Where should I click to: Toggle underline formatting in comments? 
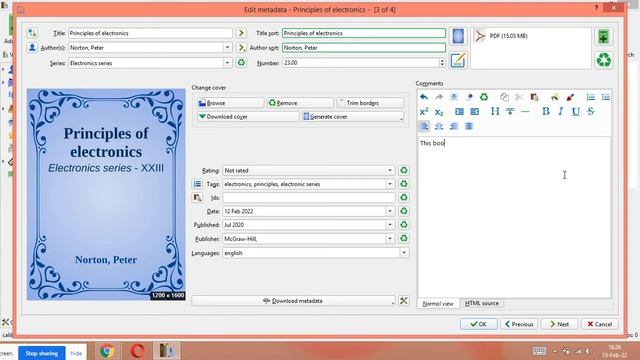tap(576, 111)
